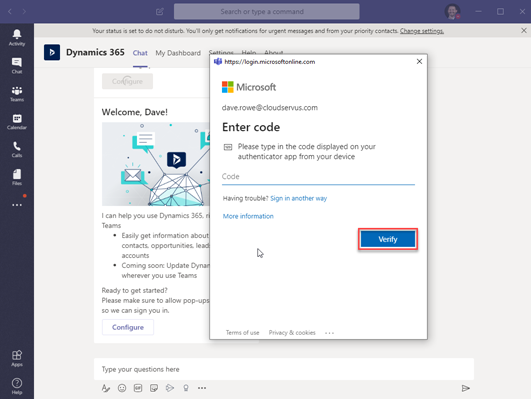This screenshot has height=399, width=531.
Task: Open the Apps store icon
Action: (x=17, y=358)
